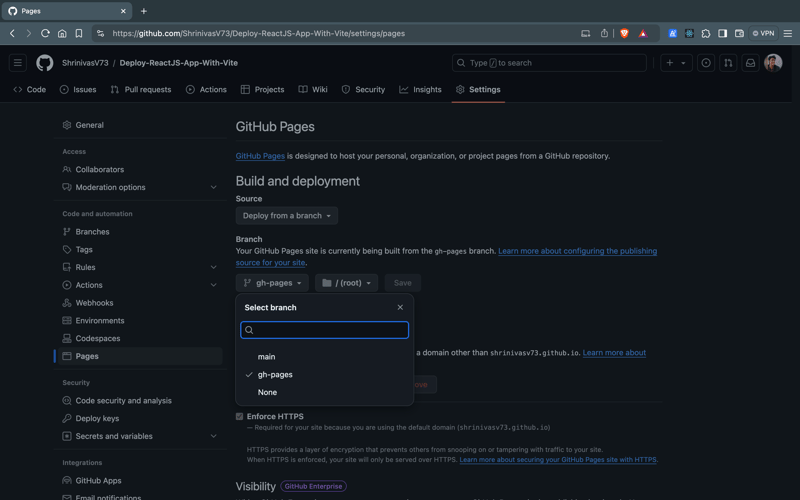
Task: Click the Settings tab
Action: click(x=478, y=89)
